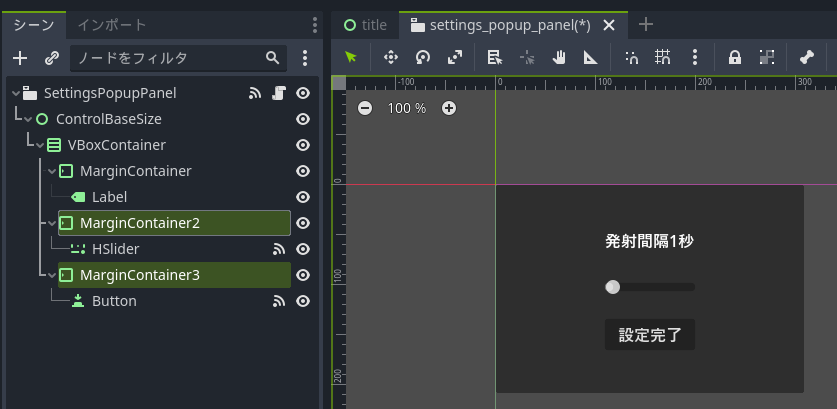Image resolution: width=837 pixels, height=409 pixels.
Task: Collapse the VBoxContainer node
Action: [40, 146]
